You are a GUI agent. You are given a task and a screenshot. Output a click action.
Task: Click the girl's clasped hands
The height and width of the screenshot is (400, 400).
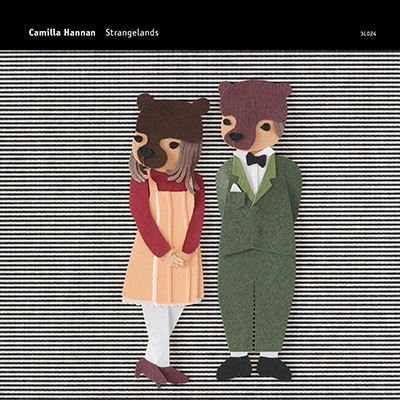174,257
